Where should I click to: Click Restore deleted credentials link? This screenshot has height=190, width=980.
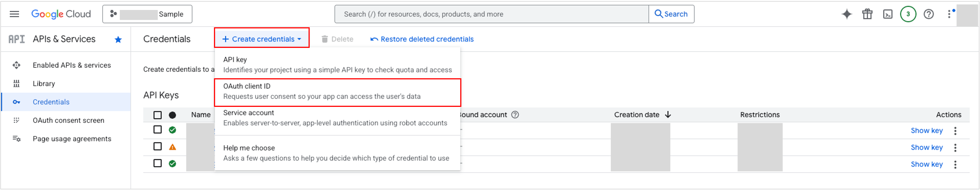[422, 39]
